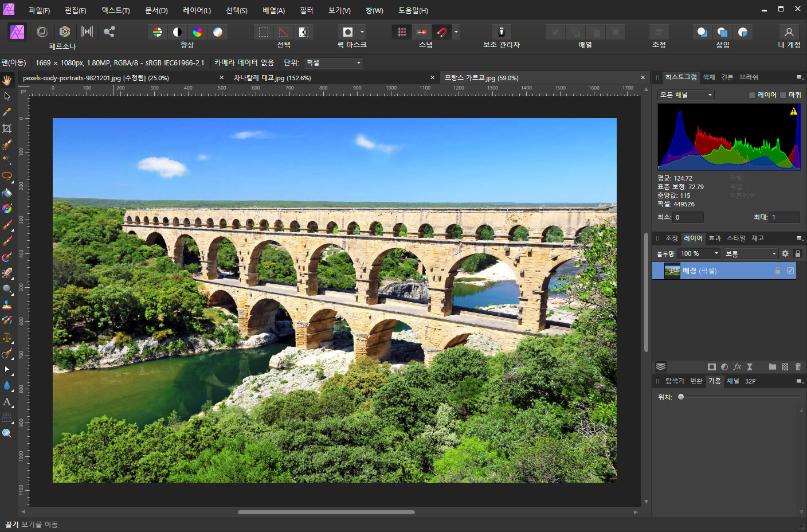
Task: Switch to the Tone Mapping Persona
Action: tap(87, 32)
